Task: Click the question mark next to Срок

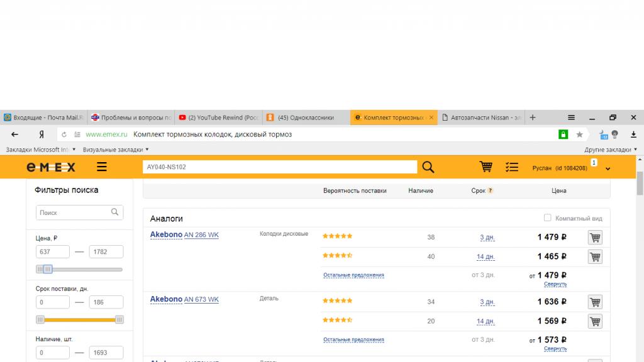Action: click(x=490, y=190)
